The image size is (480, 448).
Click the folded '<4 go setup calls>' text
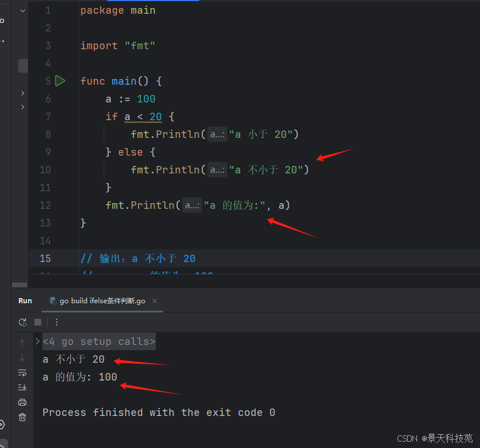(99, 341)
